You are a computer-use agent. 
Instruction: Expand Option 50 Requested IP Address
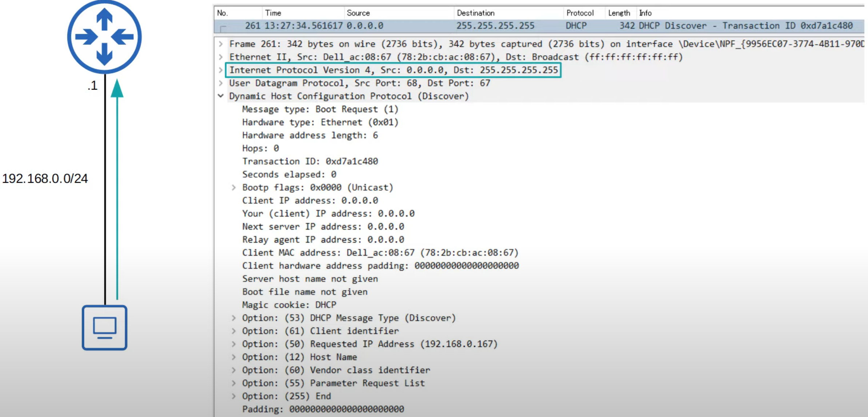pos(234,344)
